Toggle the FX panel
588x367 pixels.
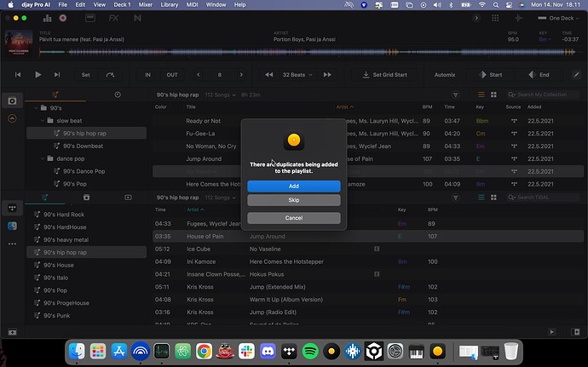coord(113,18)
